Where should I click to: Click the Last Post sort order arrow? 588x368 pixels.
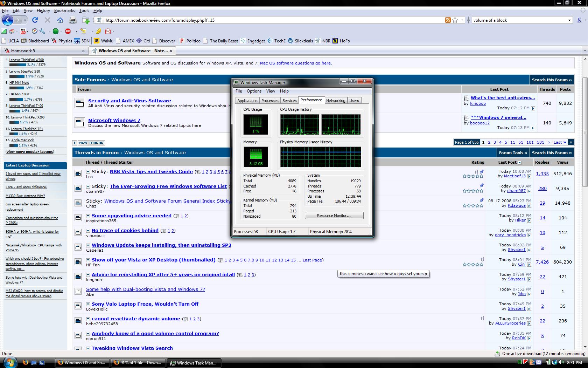520,163
